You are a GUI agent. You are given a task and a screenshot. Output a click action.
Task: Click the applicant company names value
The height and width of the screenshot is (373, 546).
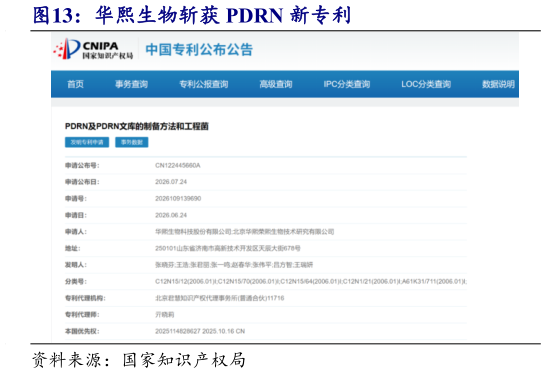pos(244,232)
